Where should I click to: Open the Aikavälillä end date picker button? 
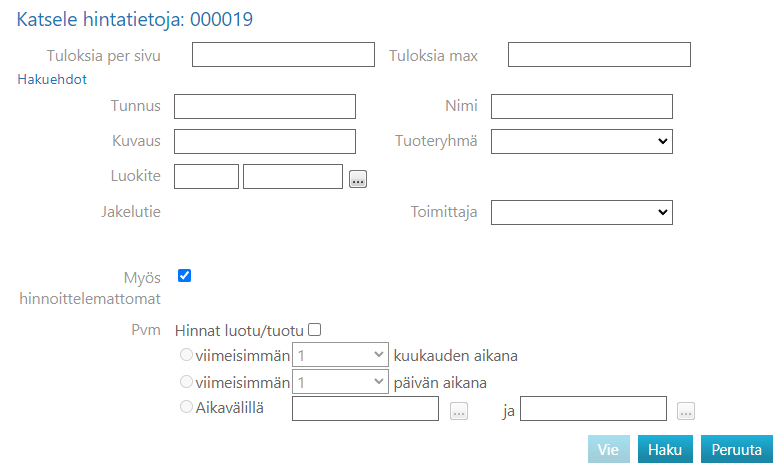coord(685,411)
